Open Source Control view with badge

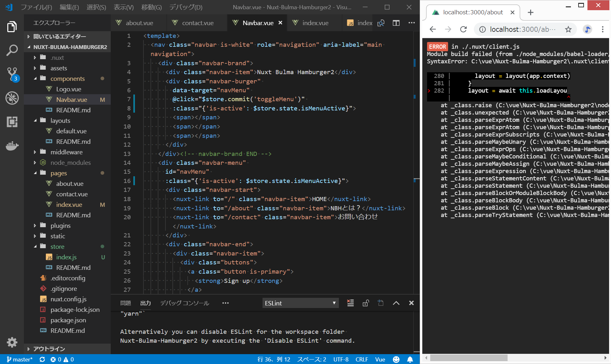12,74
